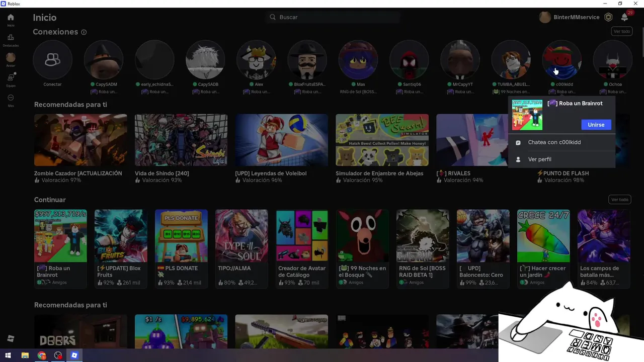Select Ver perfil menu entry
This screenshot has width=644, height=362.
[x=561, y=159]
